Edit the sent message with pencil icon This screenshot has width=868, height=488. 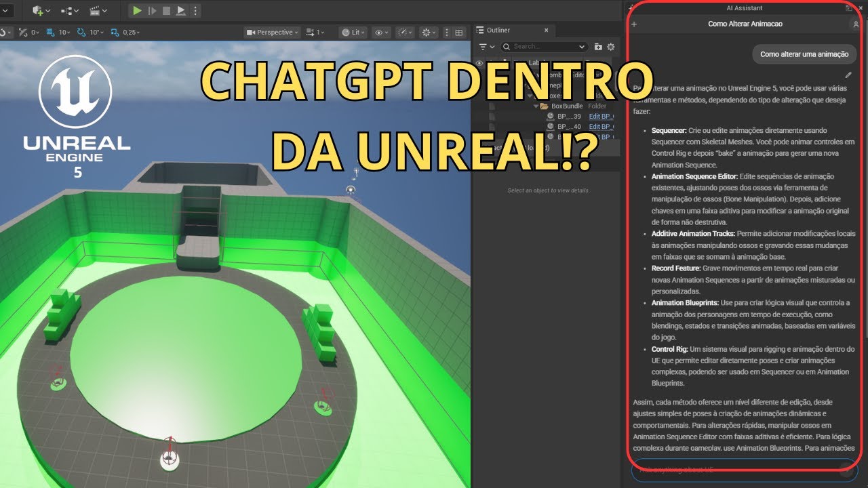tap(848, 75)
